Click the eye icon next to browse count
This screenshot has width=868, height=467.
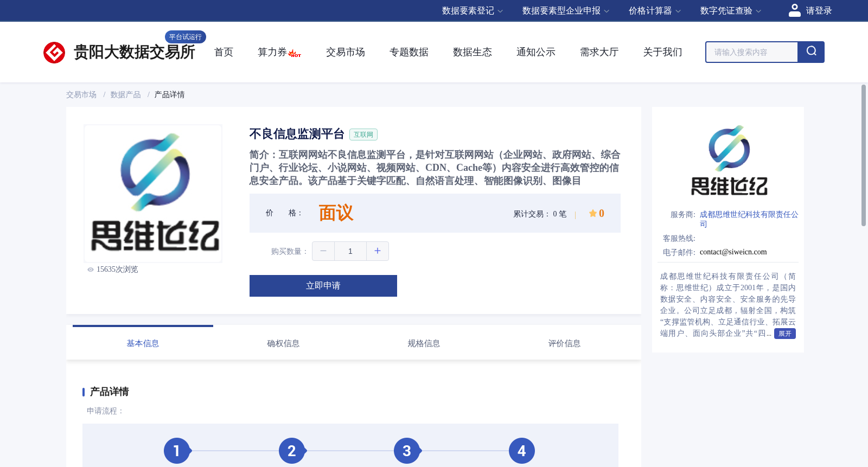pos(91,270)
